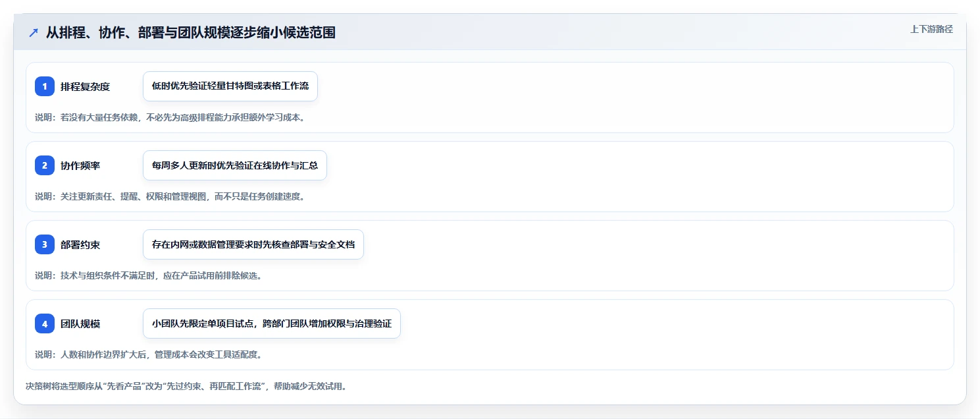This screenshot has width=980, height=419.
Task: Click the note about 管理成本会改变工具适配度
Action: (x=149, y=354)
